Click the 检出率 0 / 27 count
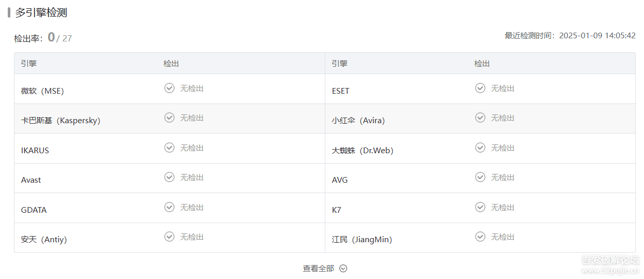 click(59, 38)
